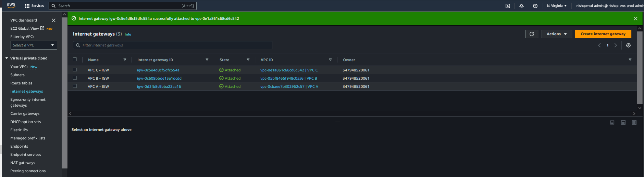644x177 pixels.
Task: Expand the Select a VPC filter dropdown
Action: (34, 45)
